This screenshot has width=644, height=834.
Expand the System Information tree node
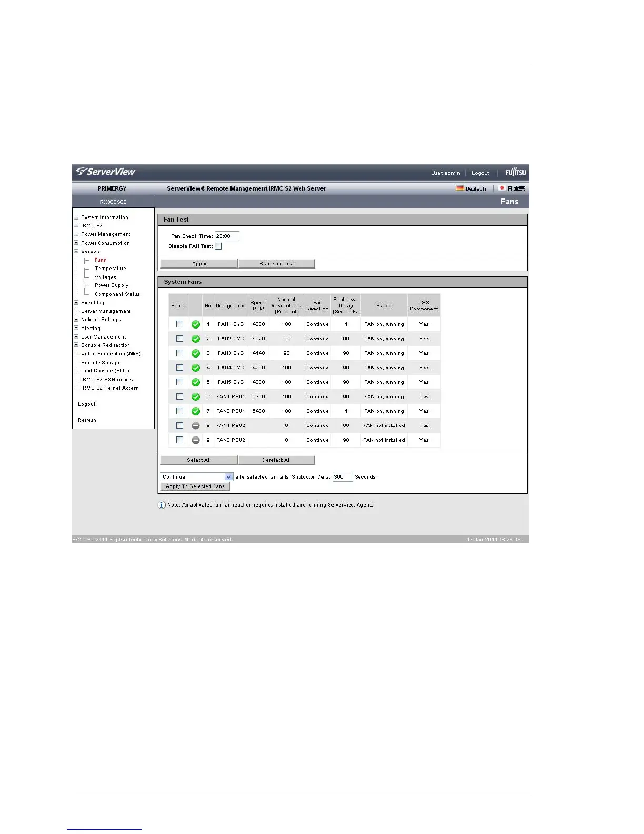click(x=76, y=217)
